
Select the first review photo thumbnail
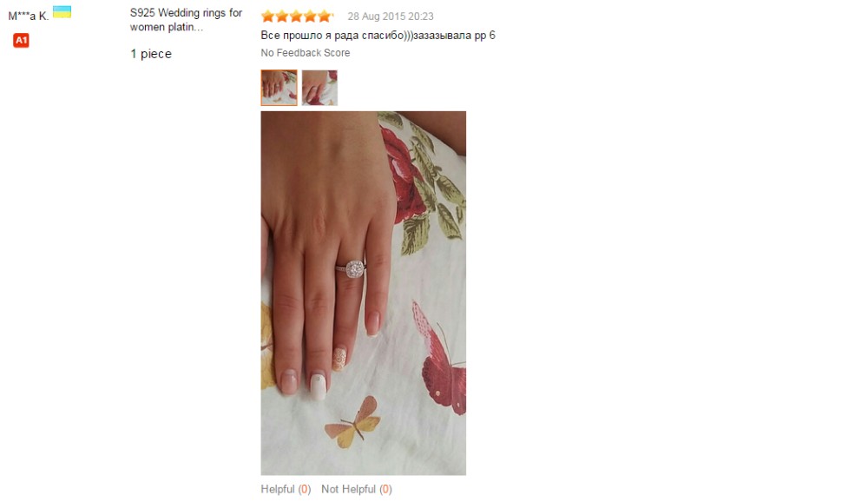point(279,88)
